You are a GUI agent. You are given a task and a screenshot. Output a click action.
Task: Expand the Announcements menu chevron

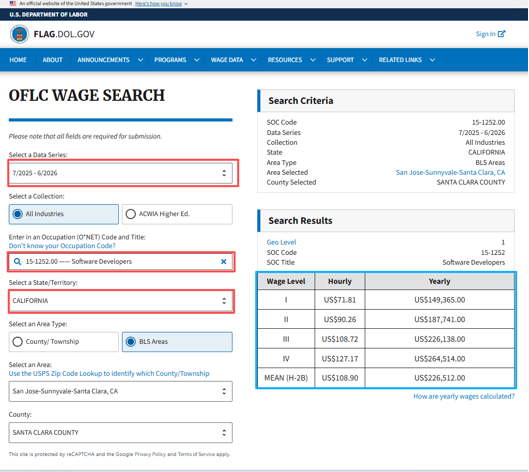[140, 60]
